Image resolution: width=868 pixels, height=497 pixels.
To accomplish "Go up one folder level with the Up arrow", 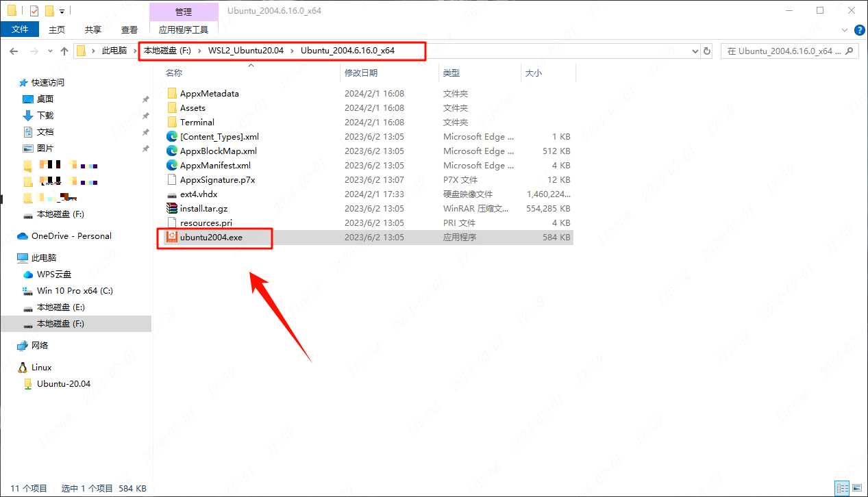I will 64,51.
